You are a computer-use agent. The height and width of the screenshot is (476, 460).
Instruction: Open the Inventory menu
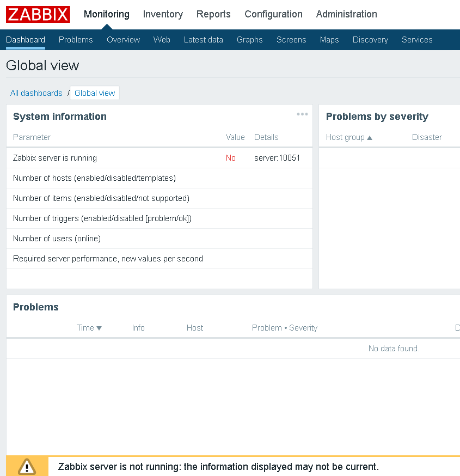(x=163, y=14)
